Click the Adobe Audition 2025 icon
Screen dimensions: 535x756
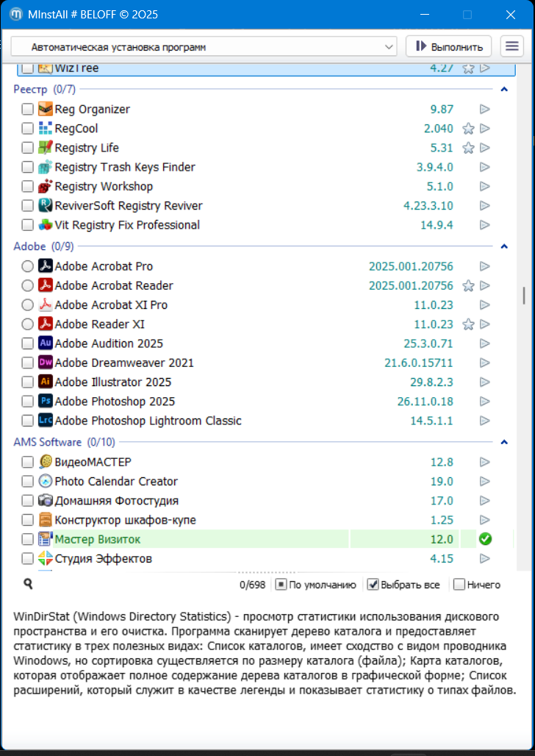[x=46, y=343]
